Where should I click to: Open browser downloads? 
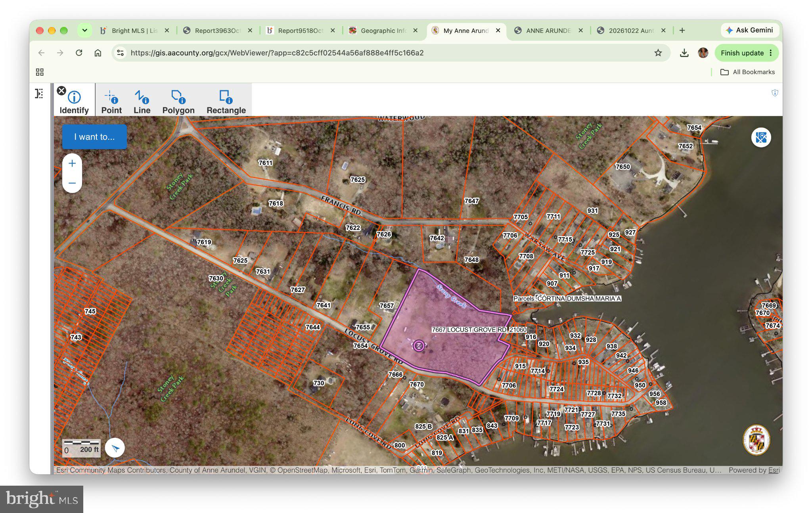684,53
